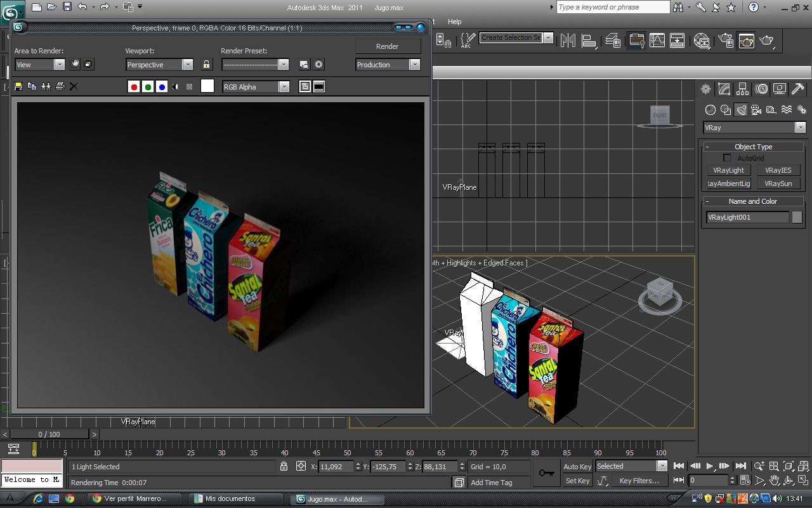Copy the rendered image to clipboard
The width and height of the screenshot is (812, 508).
click(32, 86)
